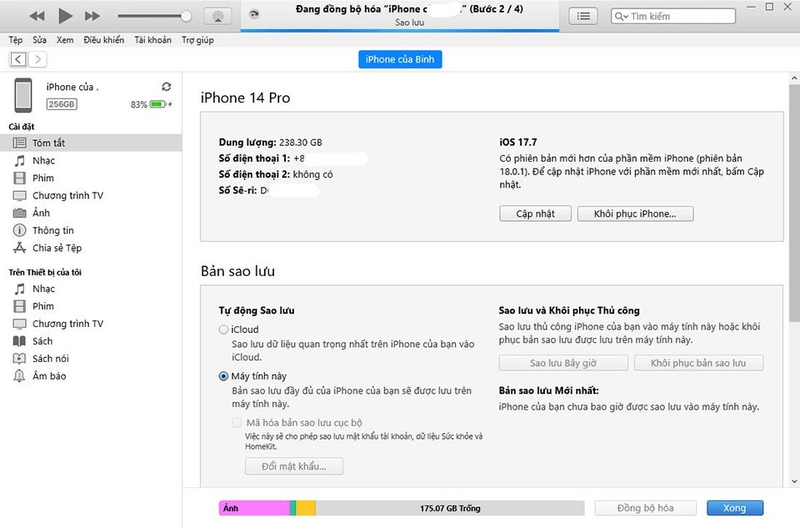Click the iOS 17.7 version label
800x528 pixels.
(518, 142)
